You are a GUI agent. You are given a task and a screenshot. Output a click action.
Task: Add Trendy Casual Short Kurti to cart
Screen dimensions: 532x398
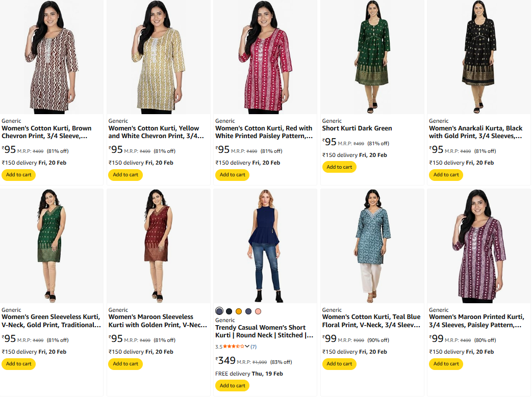click(x=232, y=386)
